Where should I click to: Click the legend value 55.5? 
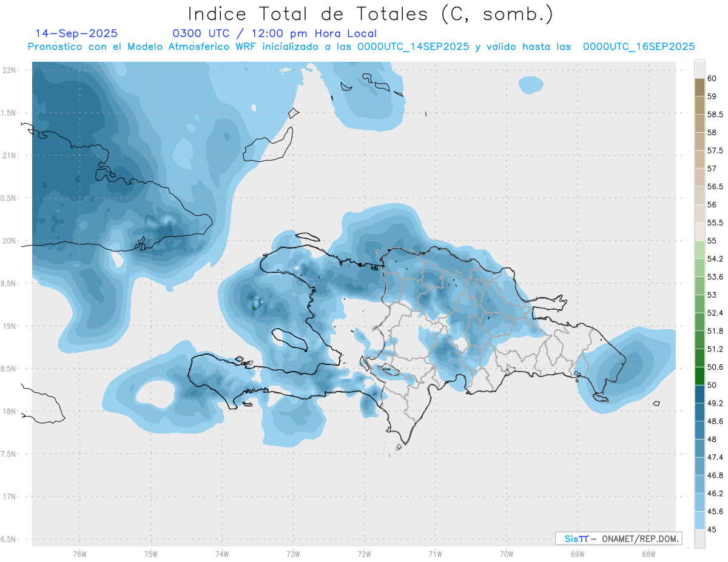pyautogui.click(x=715, y=222)
